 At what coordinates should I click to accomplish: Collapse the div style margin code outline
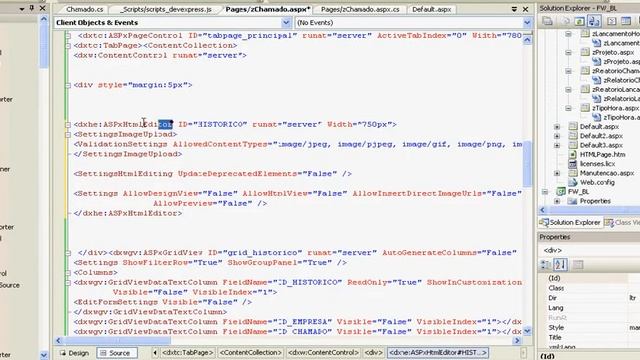(68, 85)
